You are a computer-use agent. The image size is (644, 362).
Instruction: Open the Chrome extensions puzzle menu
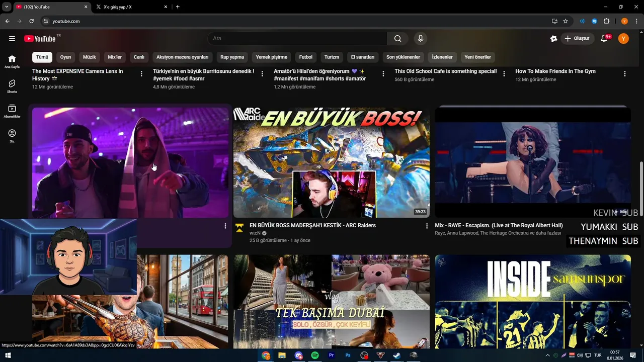click(606, 21)
